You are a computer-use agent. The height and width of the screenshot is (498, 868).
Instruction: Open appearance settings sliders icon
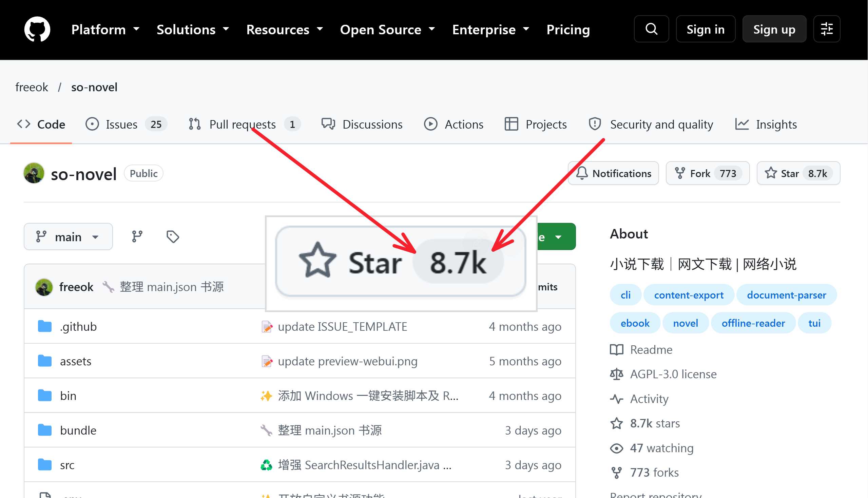point(827,29)
